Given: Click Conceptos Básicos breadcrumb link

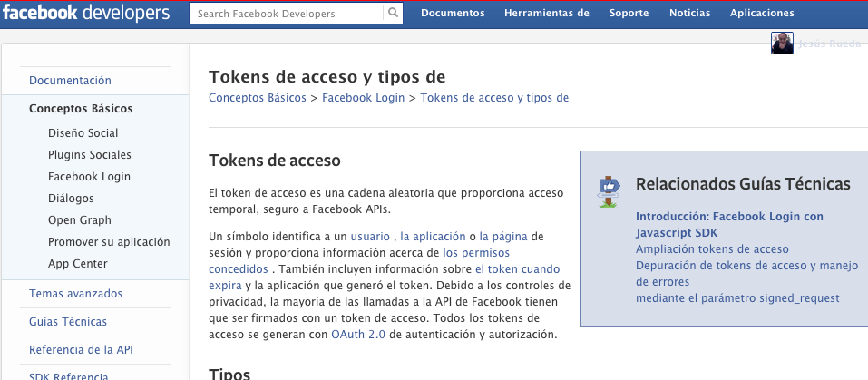Looking at the screenshot, I should 258,98.
